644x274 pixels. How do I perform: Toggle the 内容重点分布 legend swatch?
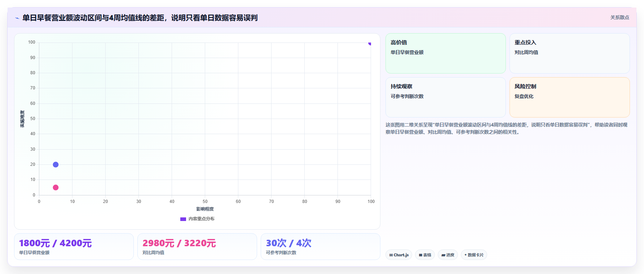[x=183, y=219]
